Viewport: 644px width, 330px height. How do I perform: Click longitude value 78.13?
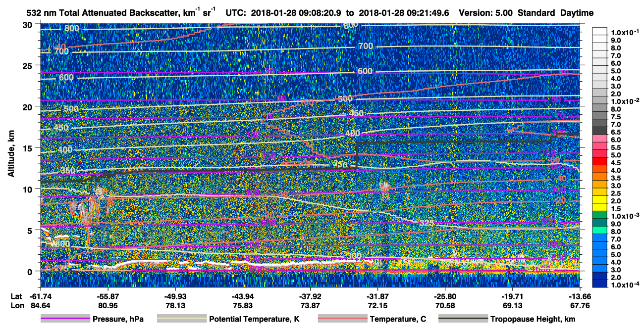point(175,305)
